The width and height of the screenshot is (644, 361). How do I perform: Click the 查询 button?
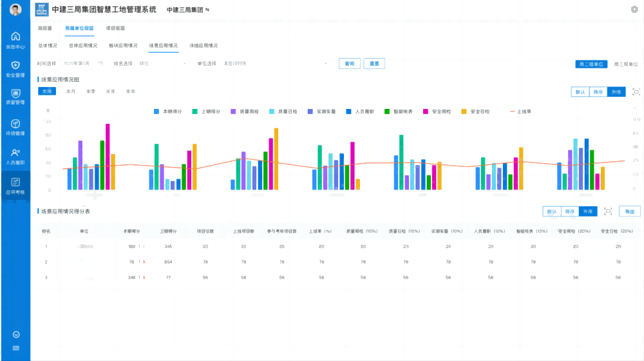tap(350, 64)
